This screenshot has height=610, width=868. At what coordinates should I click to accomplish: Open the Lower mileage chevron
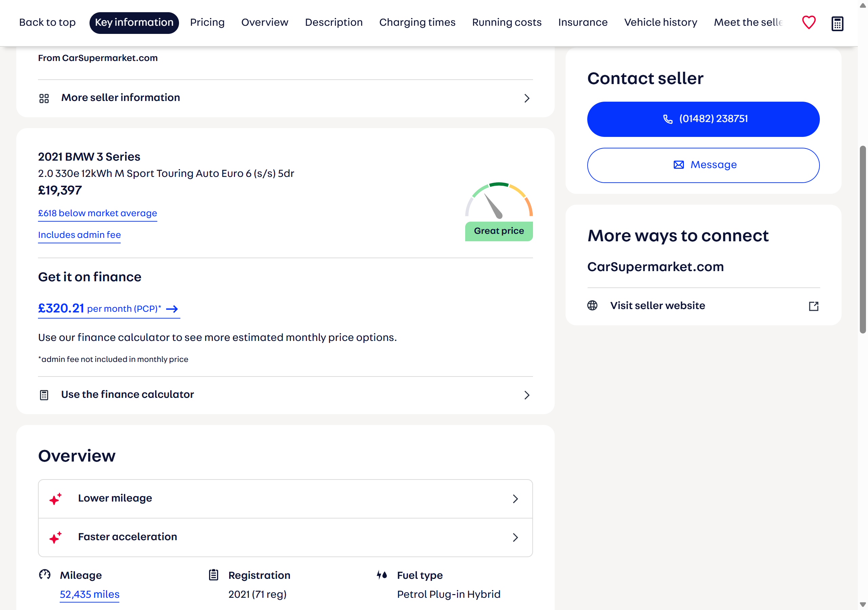(515, 499)
